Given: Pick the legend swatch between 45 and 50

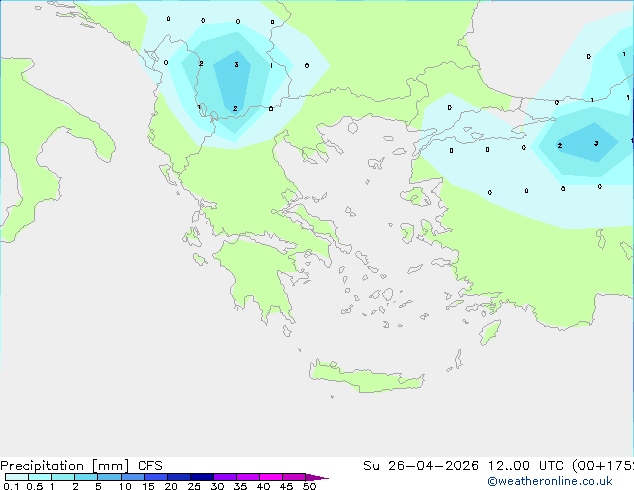Looking at the screenshot, I should click(x=294, y=477).
